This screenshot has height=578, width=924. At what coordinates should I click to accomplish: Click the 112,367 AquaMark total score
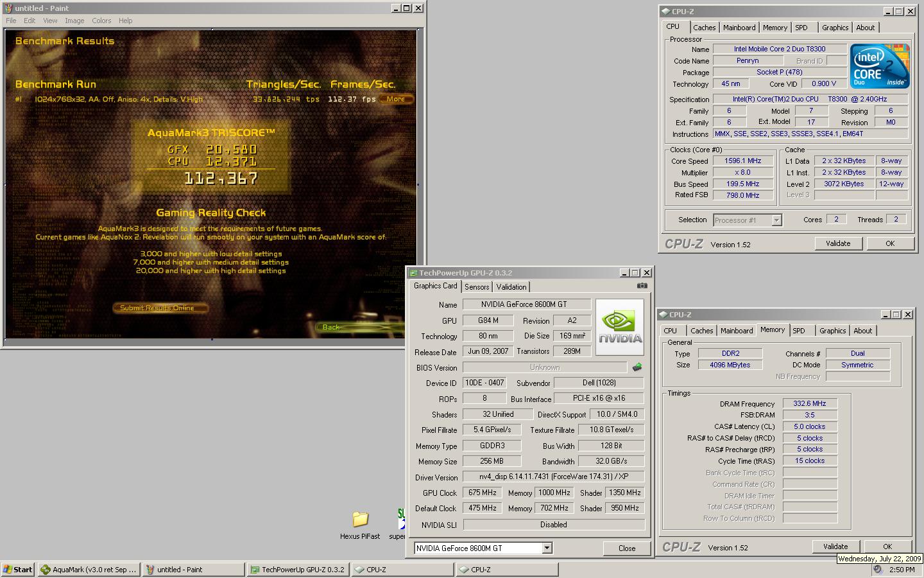pos(221,179)
